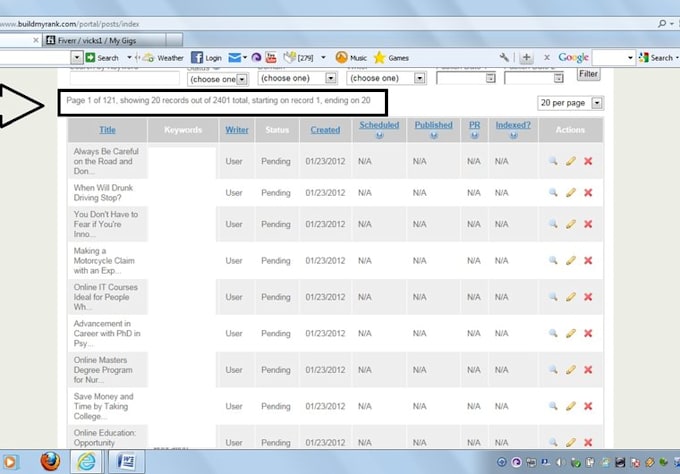
Task: Open a new browser tab
Action: [174, 40]
